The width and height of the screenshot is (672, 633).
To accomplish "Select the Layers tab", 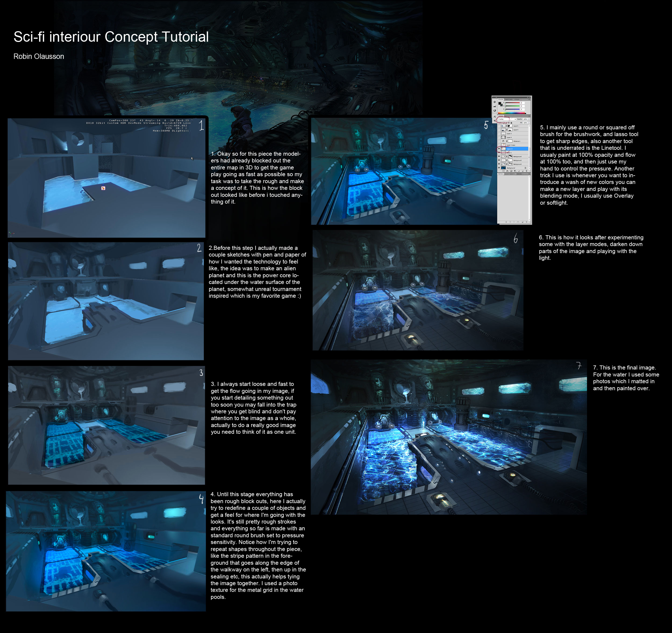I will click(x=501, y=116).
